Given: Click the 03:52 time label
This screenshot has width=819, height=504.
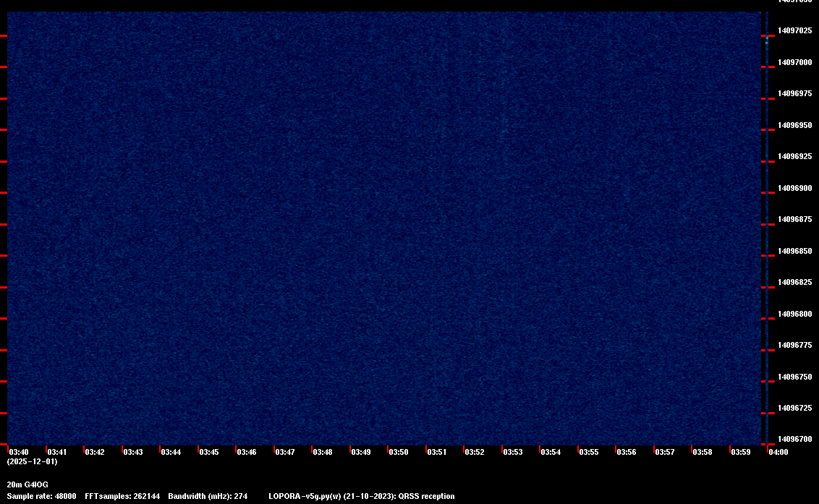Looking at the screenshot, I should click(x=475, y=452).
